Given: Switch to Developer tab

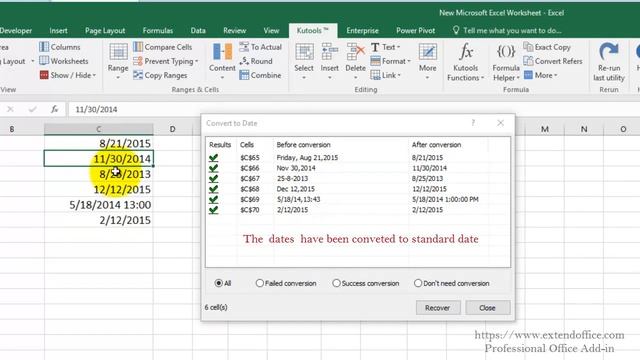Looking at the screenshot, I should coord(16,31).
